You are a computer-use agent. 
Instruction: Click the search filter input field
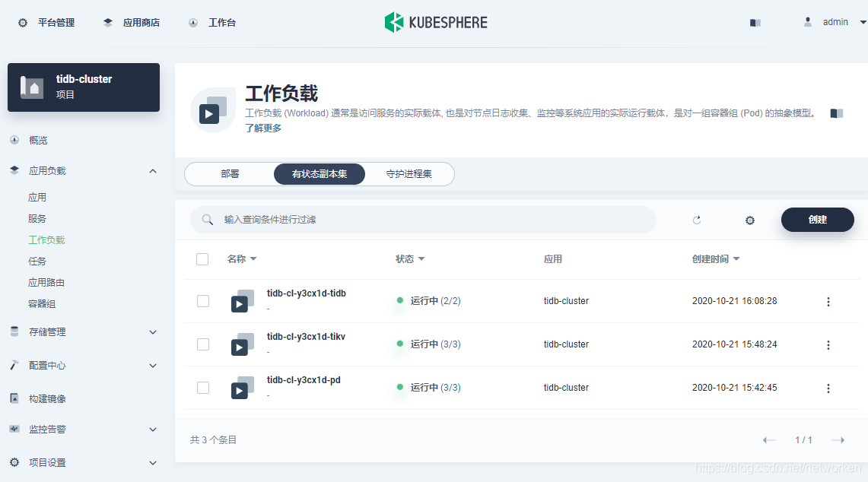click(418, 220)
